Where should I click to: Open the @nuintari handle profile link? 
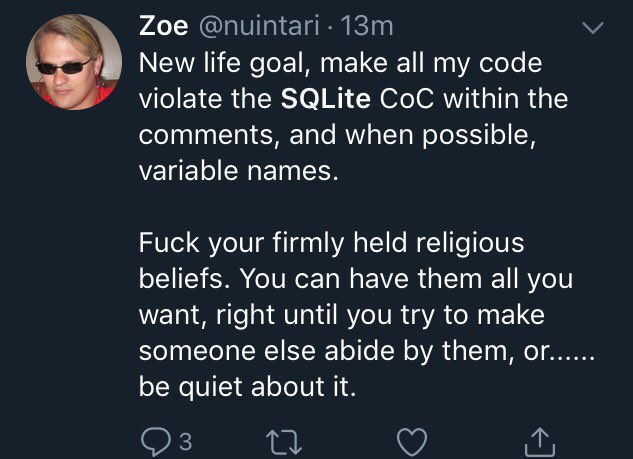[259, 26]
